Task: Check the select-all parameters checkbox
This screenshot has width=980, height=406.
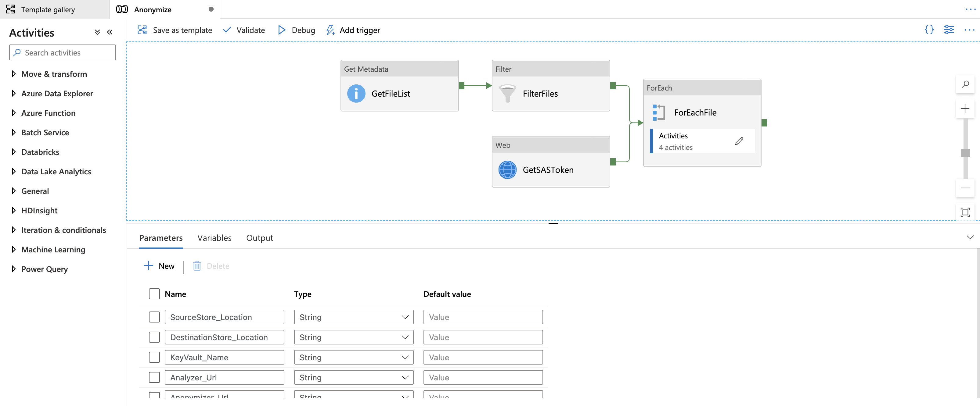Action: (x=154, y=294)
